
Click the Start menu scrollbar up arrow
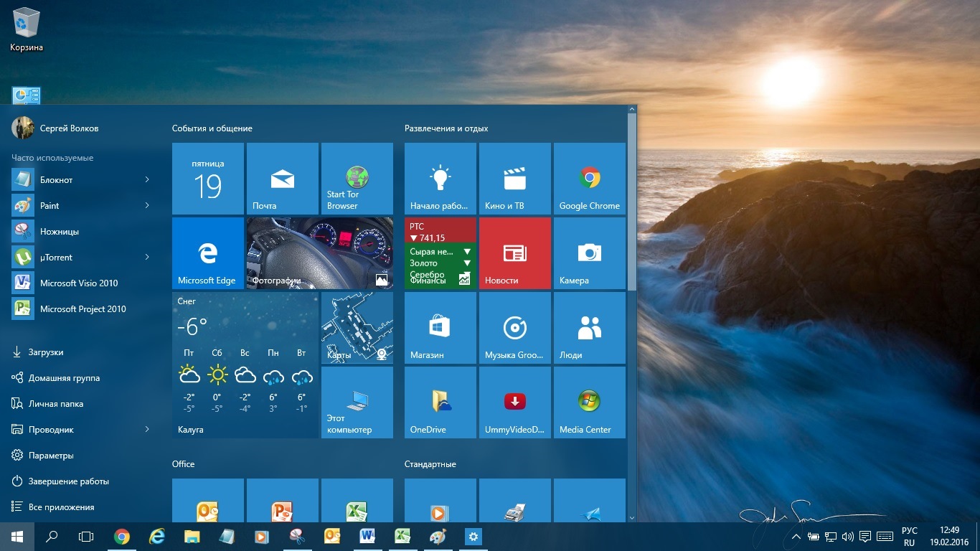click(x=631, y=110)
